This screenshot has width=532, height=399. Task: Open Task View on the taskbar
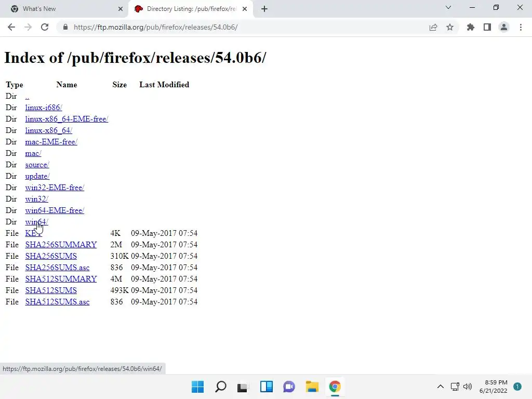click(x=243, y=387)
